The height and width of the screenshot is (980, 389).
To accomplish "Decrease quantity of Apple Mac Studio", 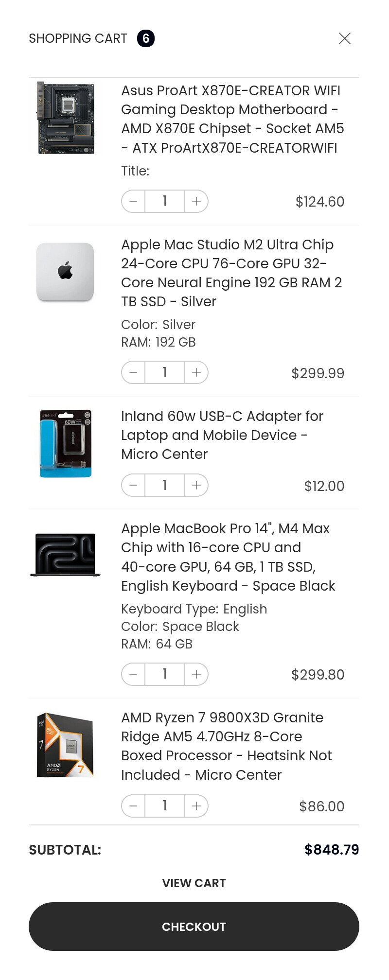I will (x=133, y=372).
